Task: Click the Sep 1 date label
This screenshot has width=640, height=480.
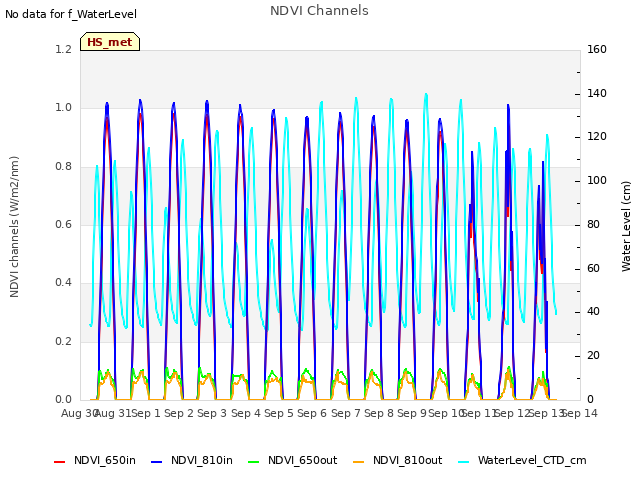Action: tap(146, 413)
